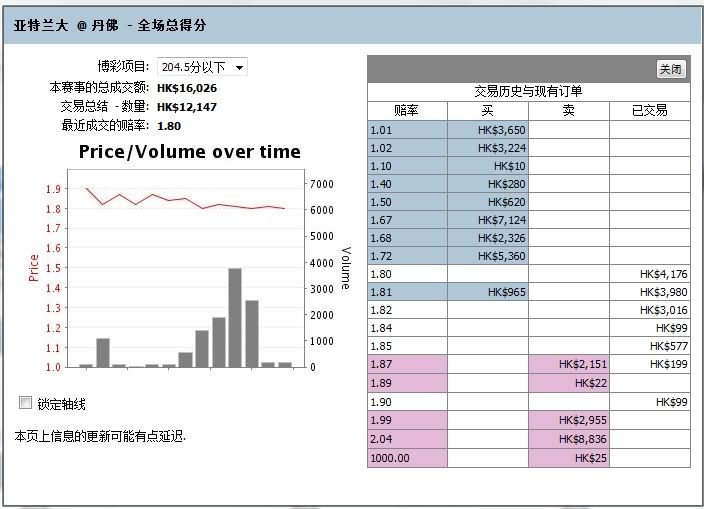The height and width of the screenshot is (509, 704).
Task: Click the HK$25 sell order at 1000.00
Action: point(569,458)
